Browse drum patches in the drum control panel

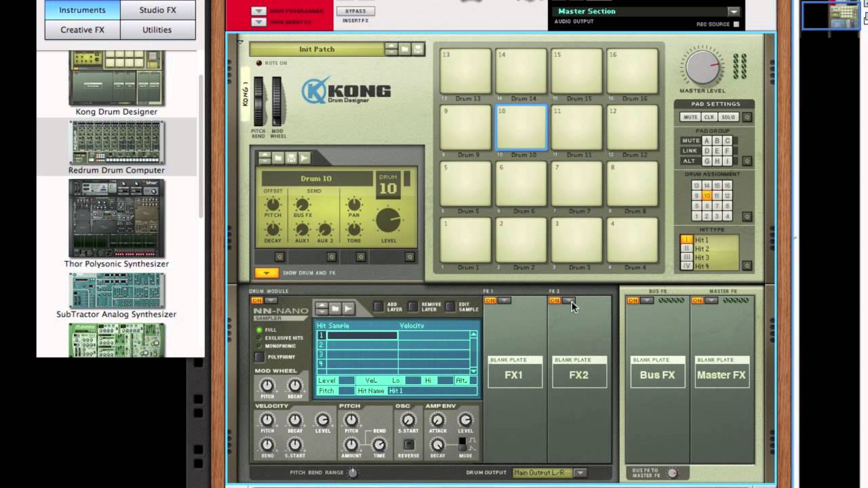[x=278, y=158]
